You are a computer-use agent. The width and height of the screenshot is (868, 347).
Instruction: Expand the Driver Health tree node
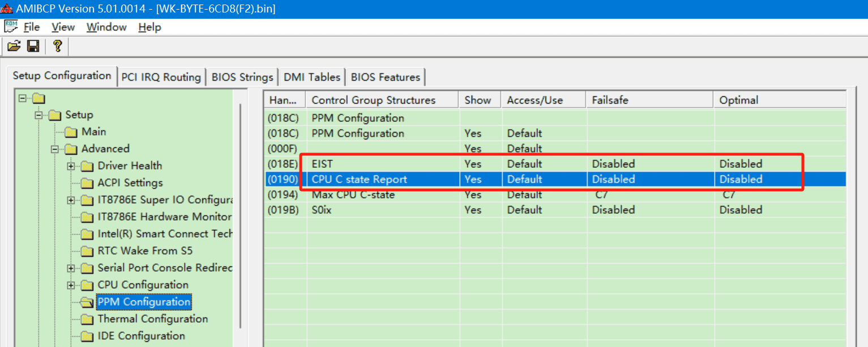pos(71,166)
